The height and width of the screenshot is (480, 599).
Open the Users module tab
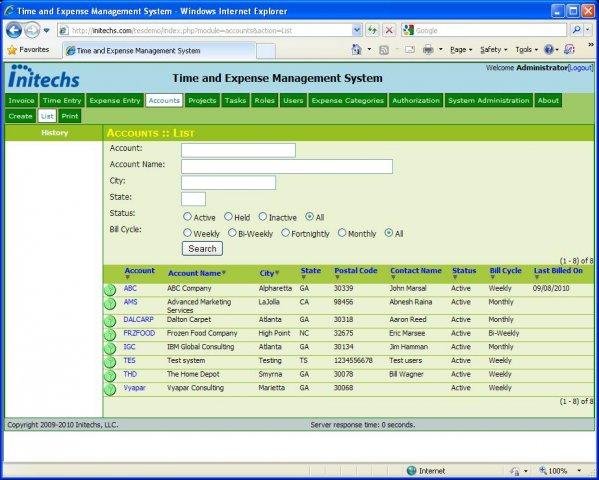point(293,101)
